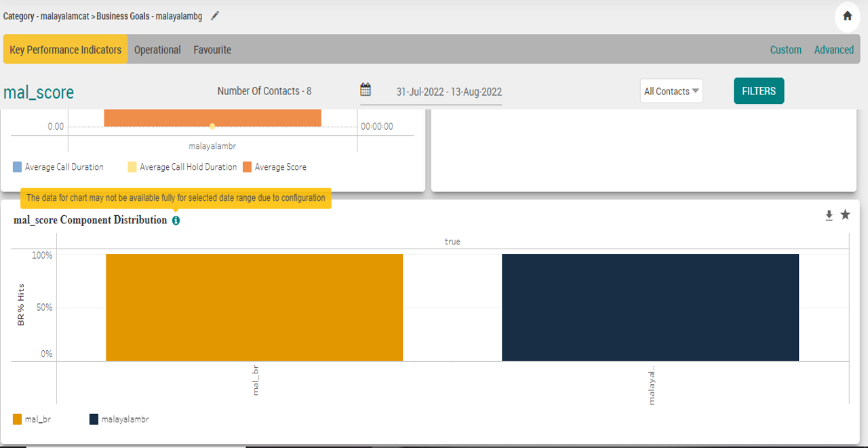Viewport: 868px width, 448px height.
Task: Mark chart as favourite with star icon
Action: point(845,215)
